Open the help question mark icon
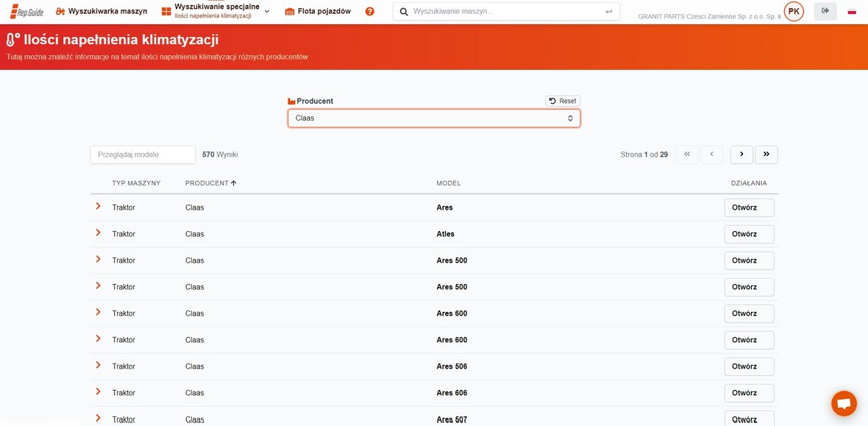 click(370, 12)
